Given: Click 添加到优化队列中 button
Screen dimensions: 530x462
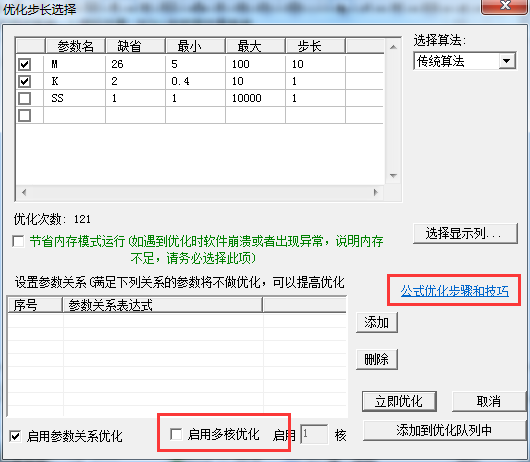Looking at the screenshot, I should [444, 430].
